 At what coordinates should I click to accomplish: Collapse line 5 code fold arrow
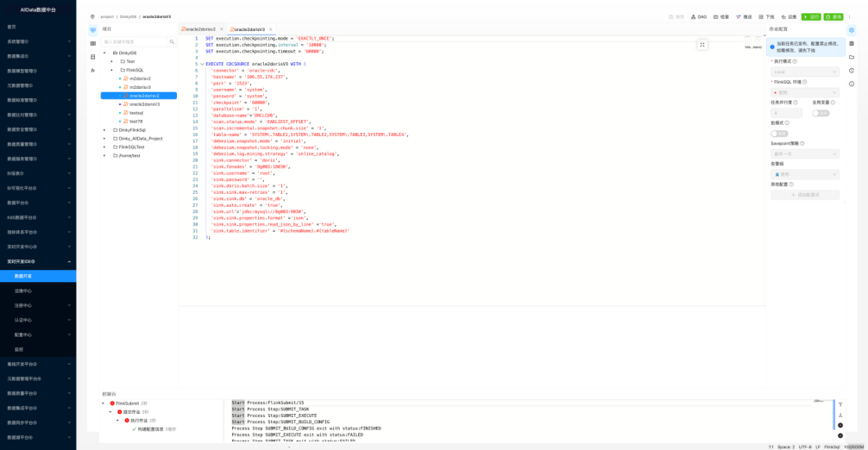tap(202, 64)
